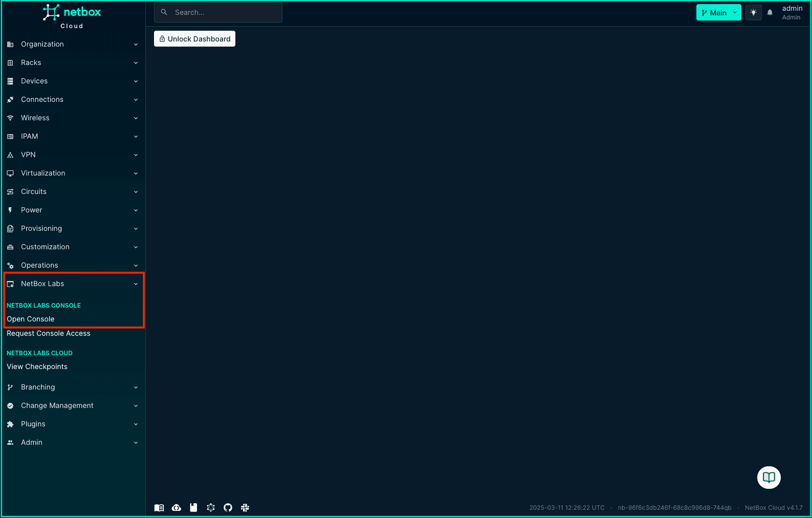Image resolution: width=812 pixels, height=518 pixels.
Task: Expand the Power menu chevron
Action: (136, 210)
